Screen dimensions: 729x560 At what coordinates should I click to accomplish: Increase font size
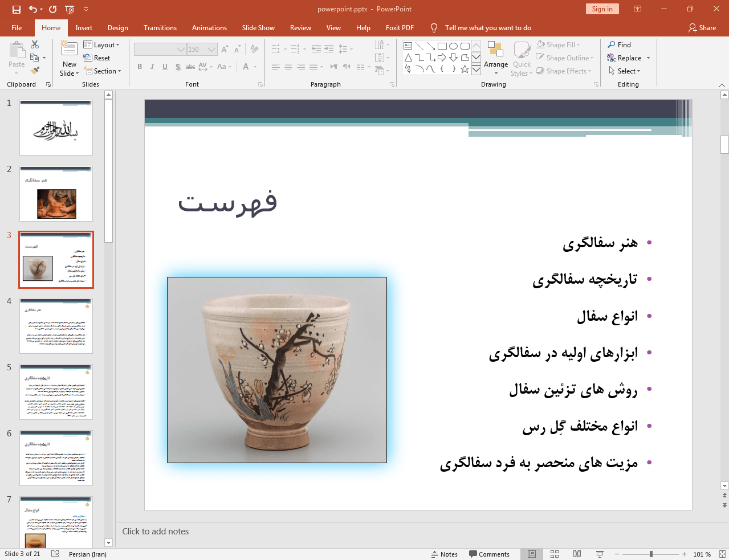point(225,50)
